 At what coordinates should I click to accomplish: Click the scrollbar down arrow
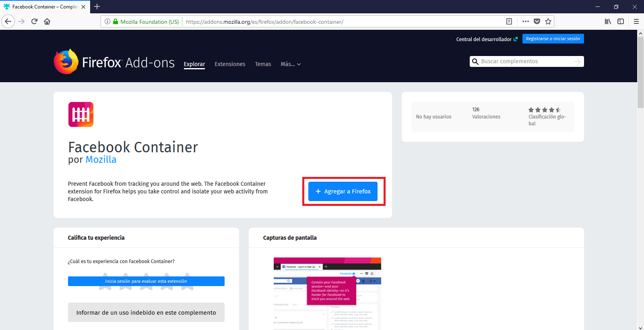click(x=640, y=328)
